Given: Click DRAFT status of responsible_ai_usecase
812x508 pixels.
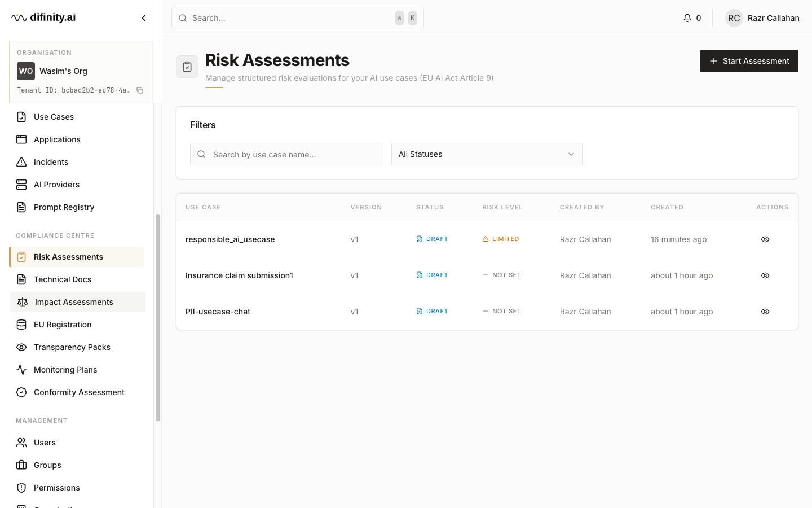Looking at the screenshot, I should [432, 239].
